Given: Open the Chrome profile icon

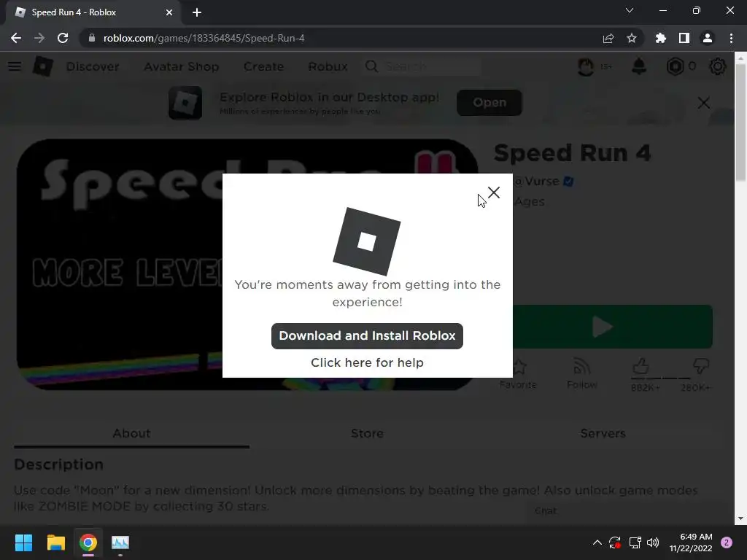Looking at the screenshot, I should pyautogui.click(x=708, y=38).
